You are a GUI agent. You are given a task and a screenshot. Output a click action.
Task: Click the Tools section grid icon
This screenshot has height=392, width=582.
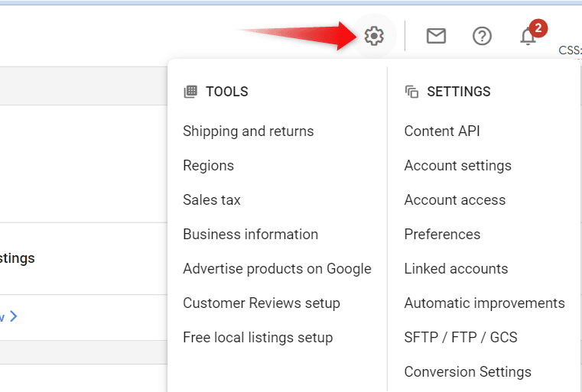click(x=190, y=91)
